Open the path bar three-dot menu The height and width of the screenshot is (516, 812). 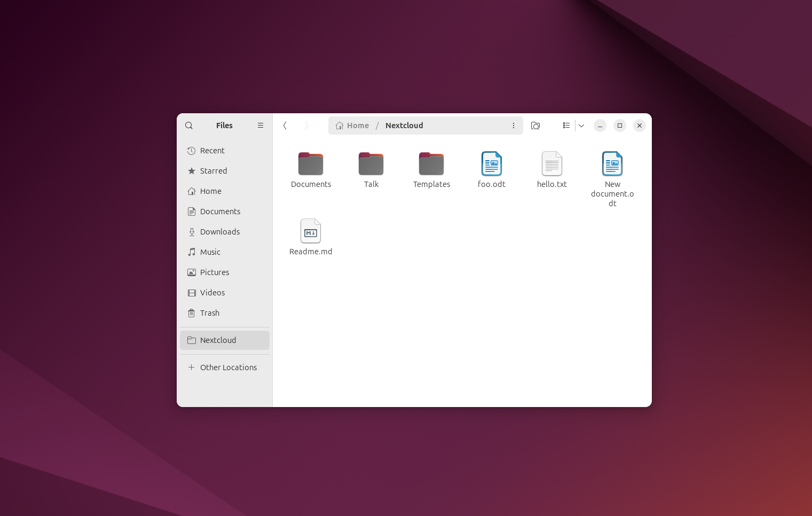514,126
